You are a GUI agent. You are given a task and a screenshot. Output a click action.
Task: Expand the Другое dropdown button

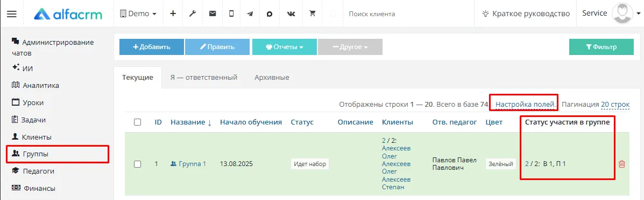(350, 47)
